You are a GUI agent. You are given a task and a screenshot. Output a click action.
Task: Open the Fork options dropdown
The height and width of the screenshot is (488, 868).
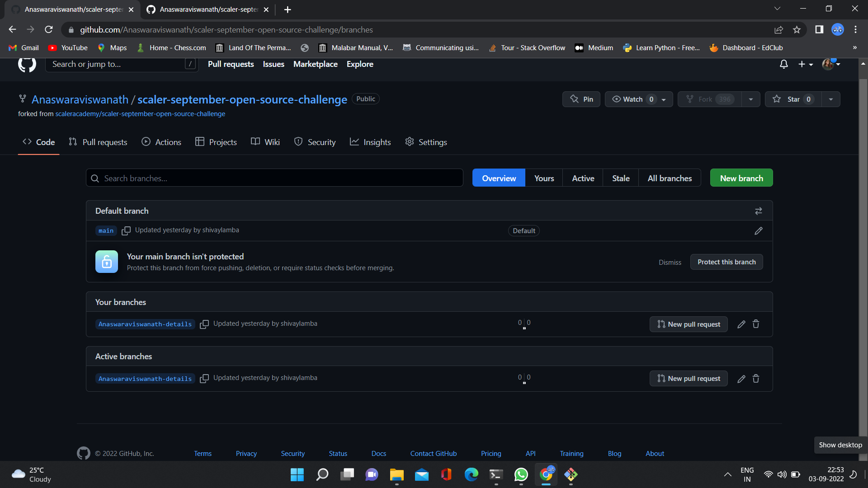750,99
